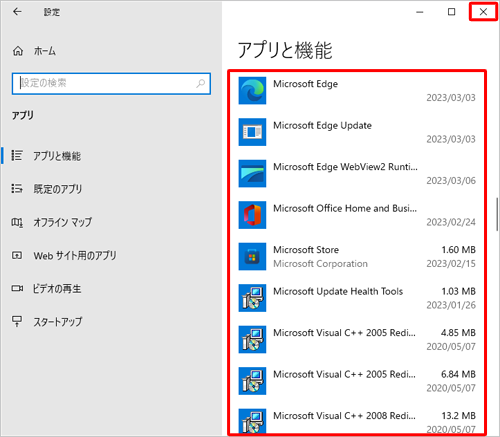Viewport: 500px width, 437px height.
Task: Click the 2023/03/06 install date
Action: click(x=451, y=181)
